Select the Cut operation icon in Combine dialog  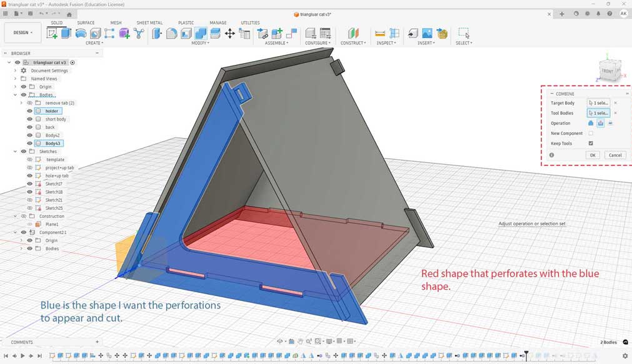[601, 123]
